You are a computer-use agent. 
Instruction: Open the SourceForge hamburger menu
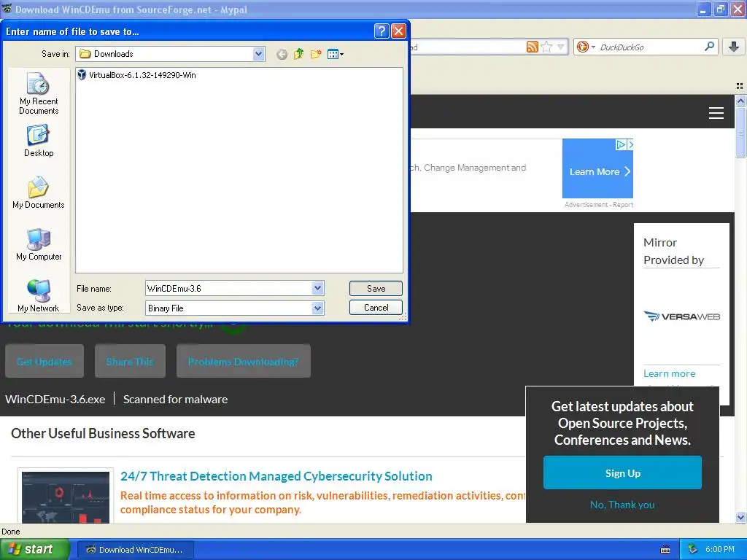pos(716,113)
